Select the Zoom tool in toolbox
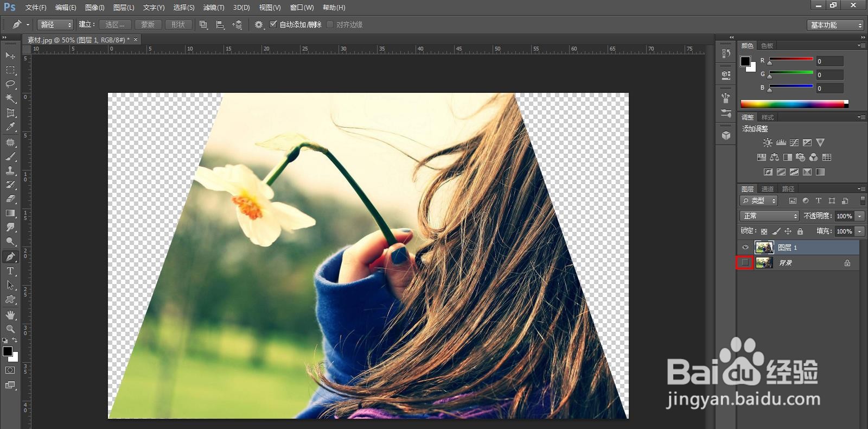868x429 pixels. 10,329
